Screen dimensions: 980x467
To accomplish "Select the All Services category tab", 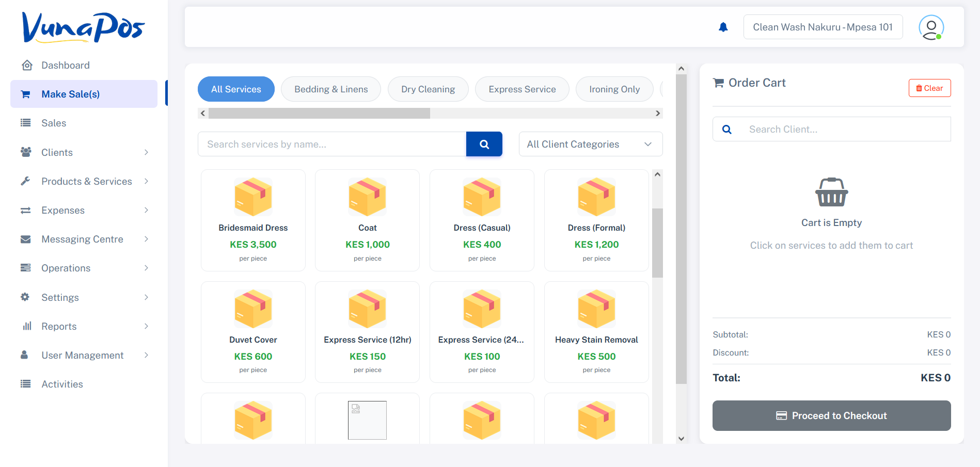I will (x=236, y=89).
